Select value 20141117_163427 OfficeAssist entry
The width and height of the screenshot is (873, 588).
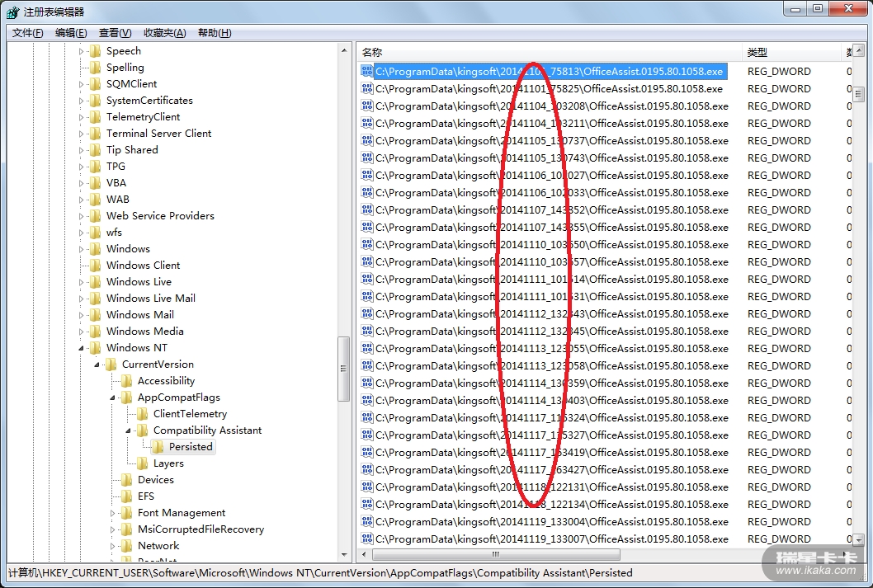pyautogui.click(x=552, y=470)
